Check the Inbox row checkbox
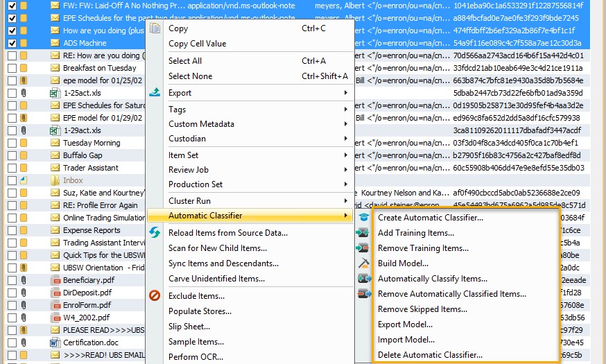Screen dimensions: 606x364 tap(12, 180)
